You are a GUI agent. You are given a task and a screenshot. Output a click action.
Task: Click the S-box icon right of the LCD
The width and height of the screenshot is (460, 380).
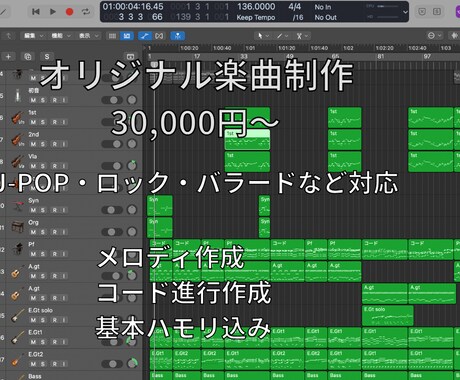pos(437,12)
